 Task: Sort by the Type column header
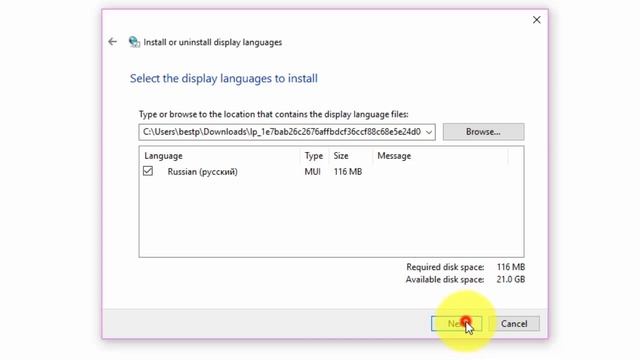313,156
